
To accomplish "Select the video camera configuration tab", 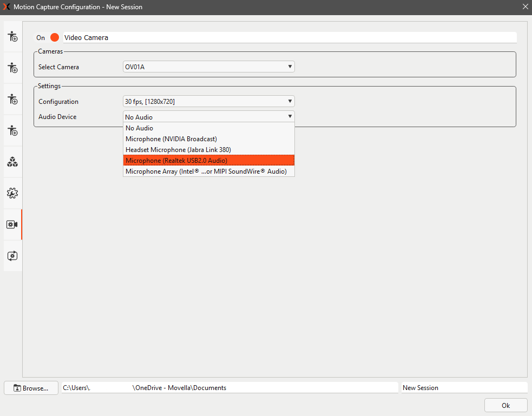I will [12, 224].
